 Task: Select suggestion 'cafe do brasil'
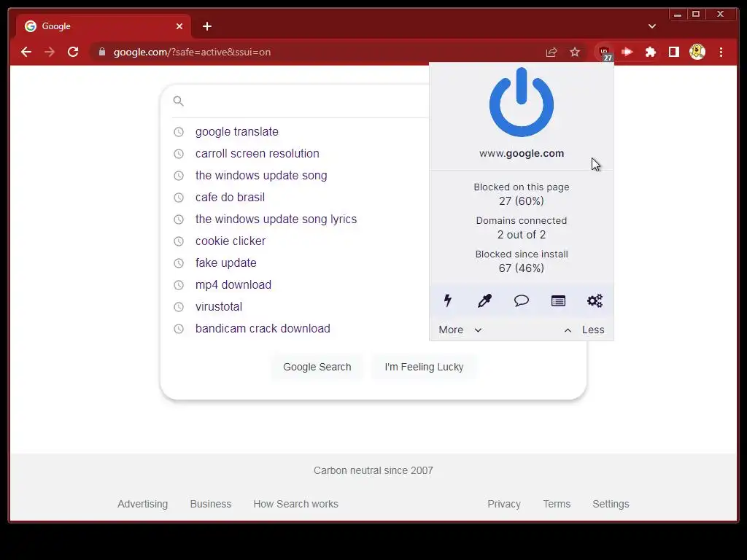[230, 197]
